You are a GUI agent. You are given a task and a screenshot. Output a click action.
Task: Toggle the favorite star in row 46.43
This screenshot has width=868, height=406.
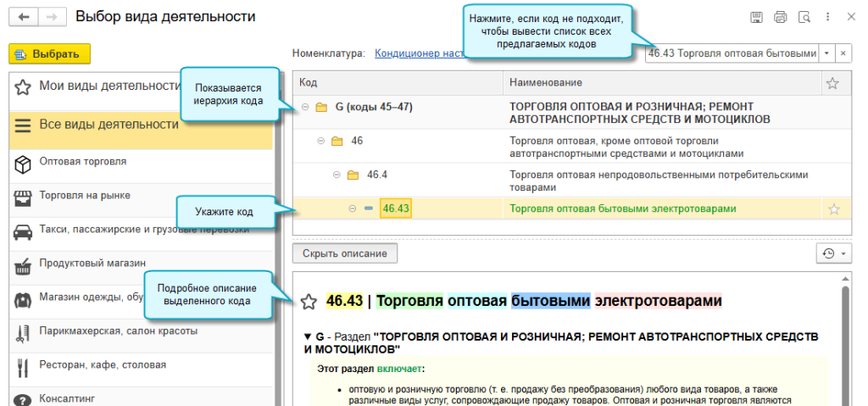click(833, 209)
